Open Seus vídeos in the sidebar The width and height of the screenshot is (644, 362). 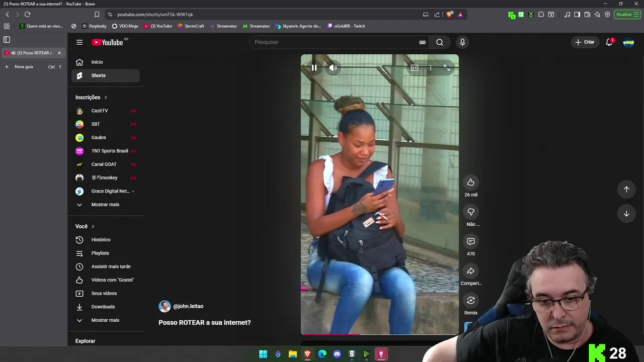(106, 293)
